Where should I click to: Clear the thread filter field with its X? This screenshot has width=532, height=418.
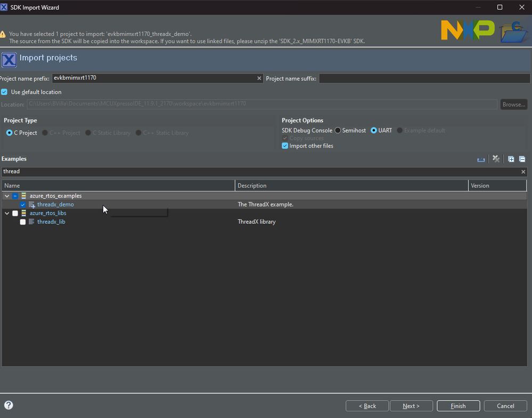click(x=523, y=171)
